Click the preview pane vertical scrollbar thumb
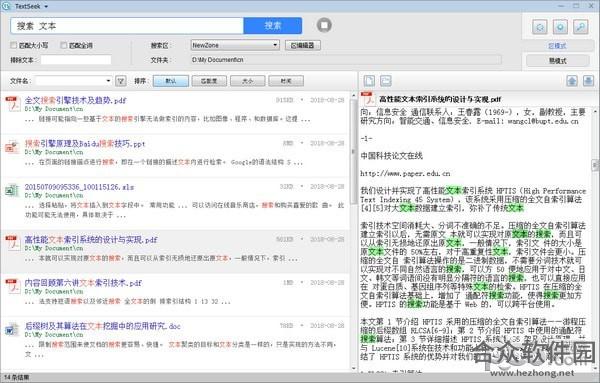Viewport: 600px width, 383px height. click(595, 165)
